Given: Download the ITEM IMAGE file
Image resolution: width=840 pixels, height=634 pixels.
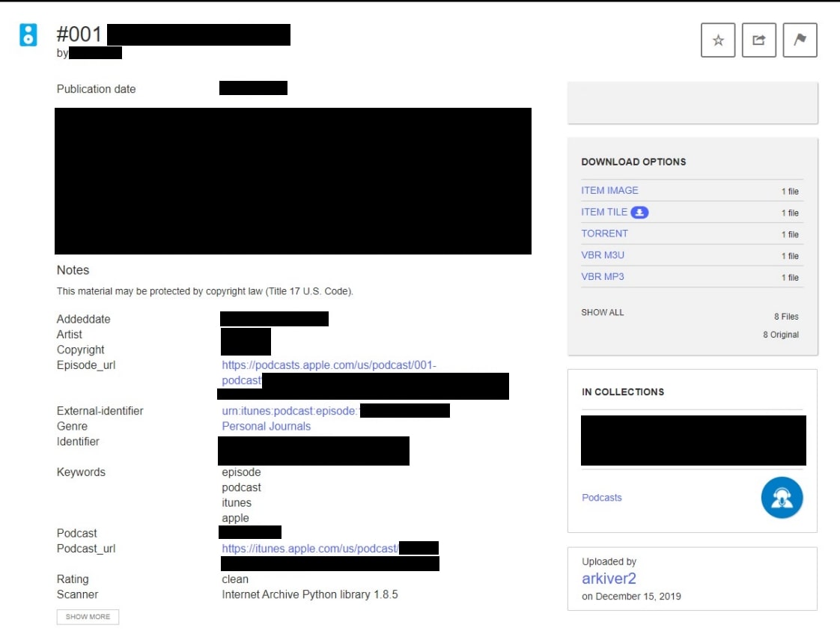Looking at the screenshot, I should (x=609, y=191).
